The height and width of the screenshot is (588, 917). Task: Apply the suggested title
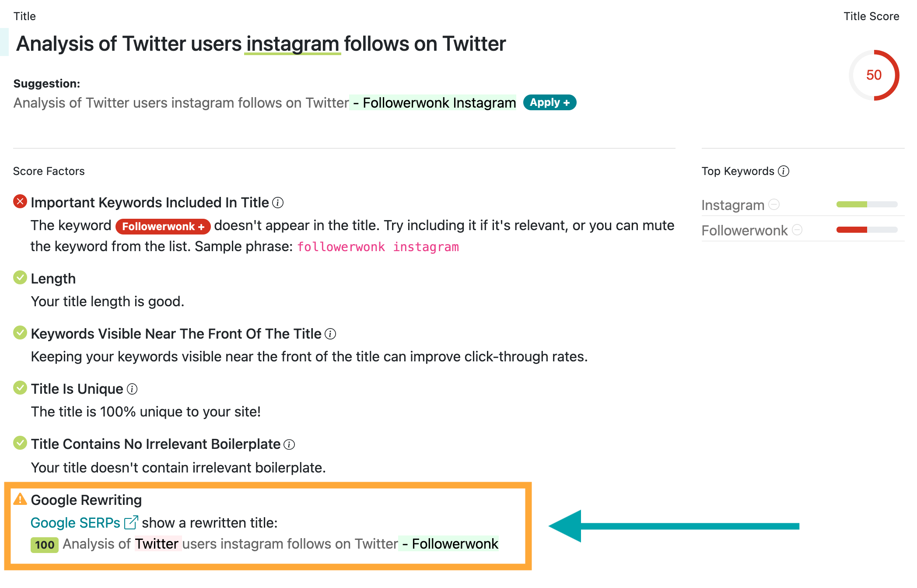tap(550, 102)
